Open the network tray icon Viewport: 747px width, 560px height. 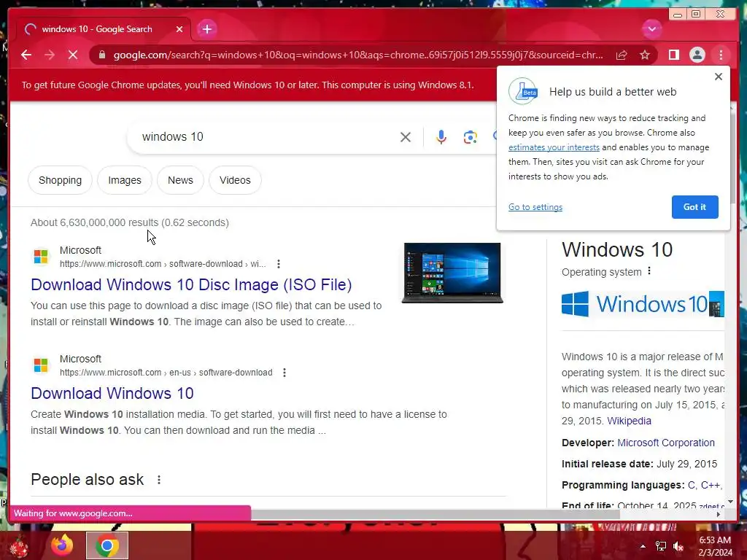[x=661, y=546]
